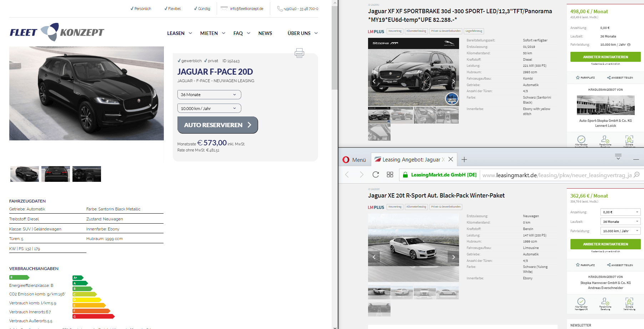Image resolution: width=644 pixels, height=329 pixels.
Task: Reload the page in Opera
Action: (376, 174)
